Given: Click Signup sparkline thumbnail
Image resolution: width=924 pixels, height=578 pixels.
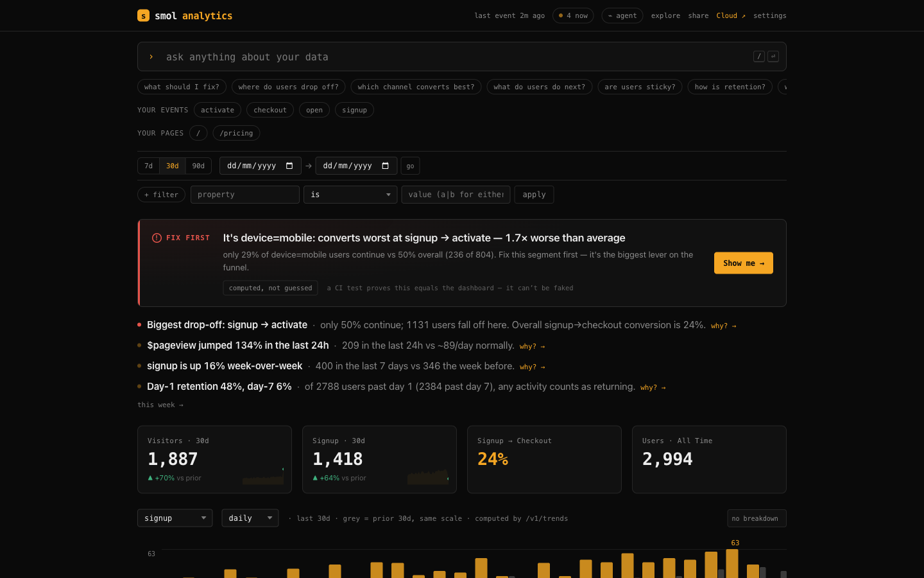Looking at the screenshot, I should 428,476.
